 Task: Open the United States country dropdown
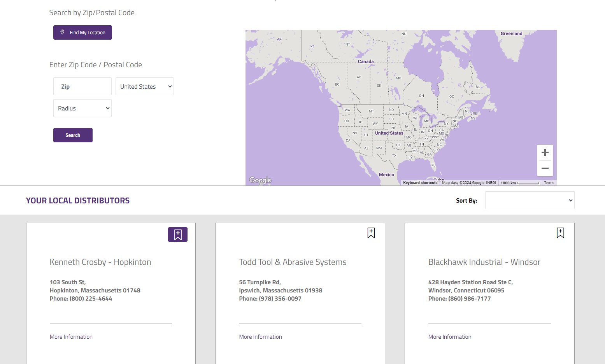[145, 86]
